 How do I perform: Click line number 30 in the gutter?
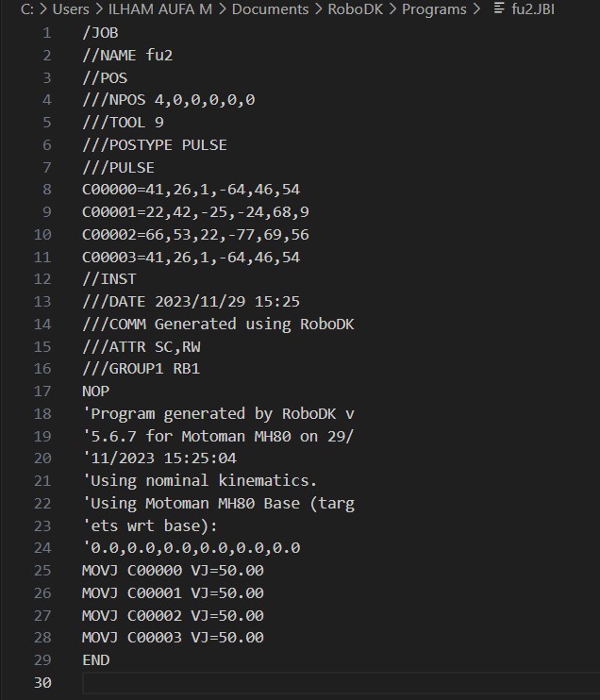click(x=42, y=682)
